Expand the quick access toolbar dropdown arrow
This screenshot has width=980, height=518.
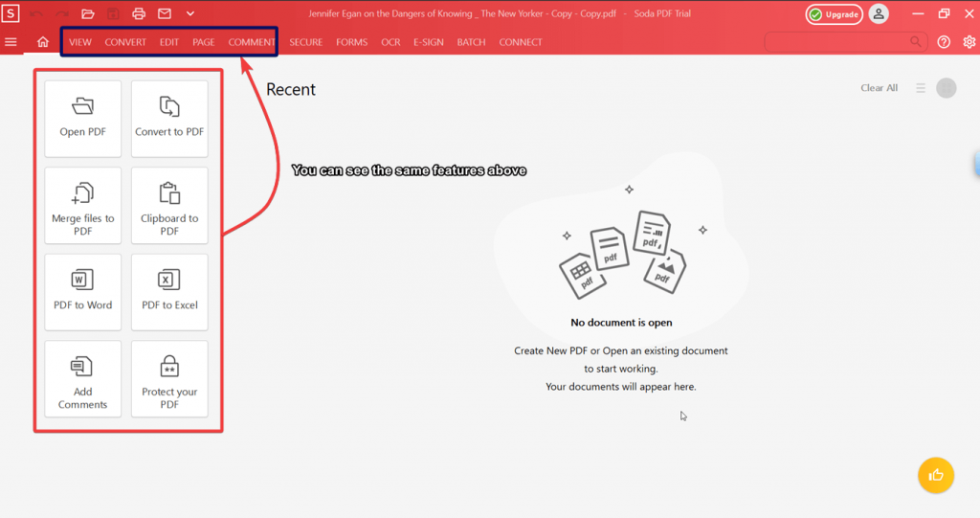click(190, 13)
